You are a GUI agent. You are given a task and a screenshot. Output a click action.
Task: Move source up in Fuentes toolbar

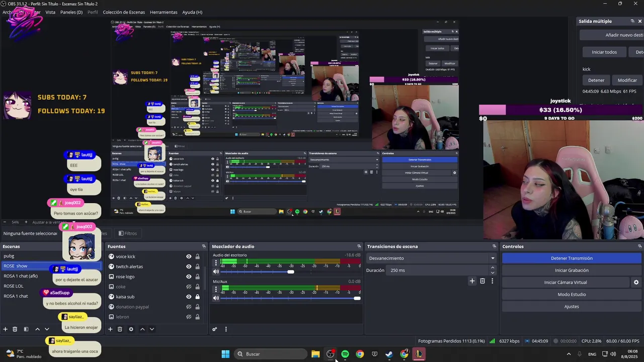pos(142,329)
